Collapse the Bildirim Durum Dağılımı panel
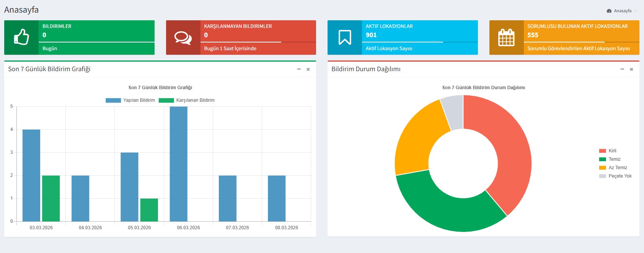Viewport: 644px width, 253px height. coord(622,69)
